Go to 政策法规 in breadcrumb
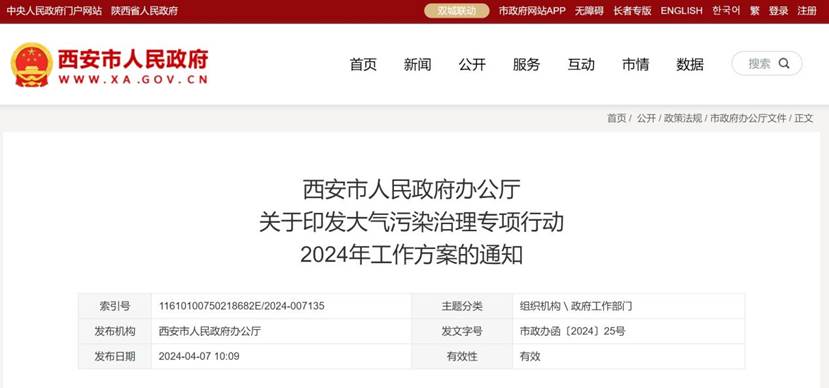The height and width of the screenshot is (388, 829). 683,118
